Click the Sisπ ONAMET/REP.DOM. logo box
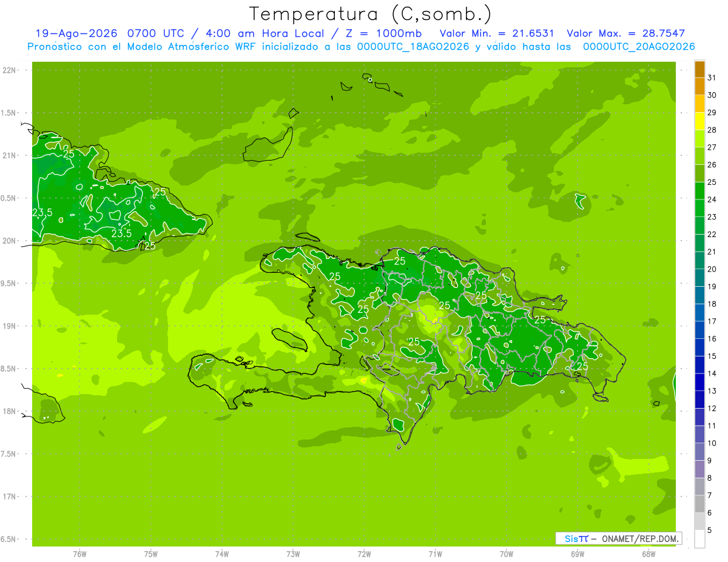Image resolution: width=728 pixels, height=562 pixels. (618, 538)
